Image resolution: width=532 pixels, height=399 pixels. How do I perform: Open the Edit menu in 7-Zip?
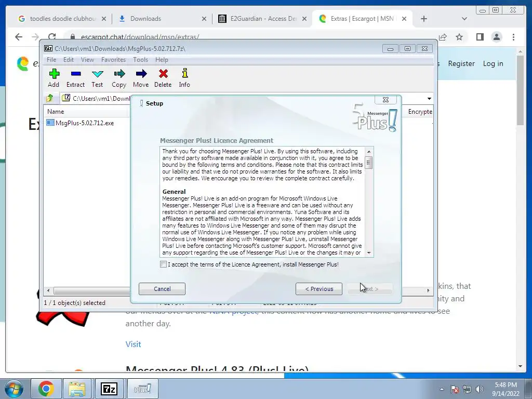(68, 60)
